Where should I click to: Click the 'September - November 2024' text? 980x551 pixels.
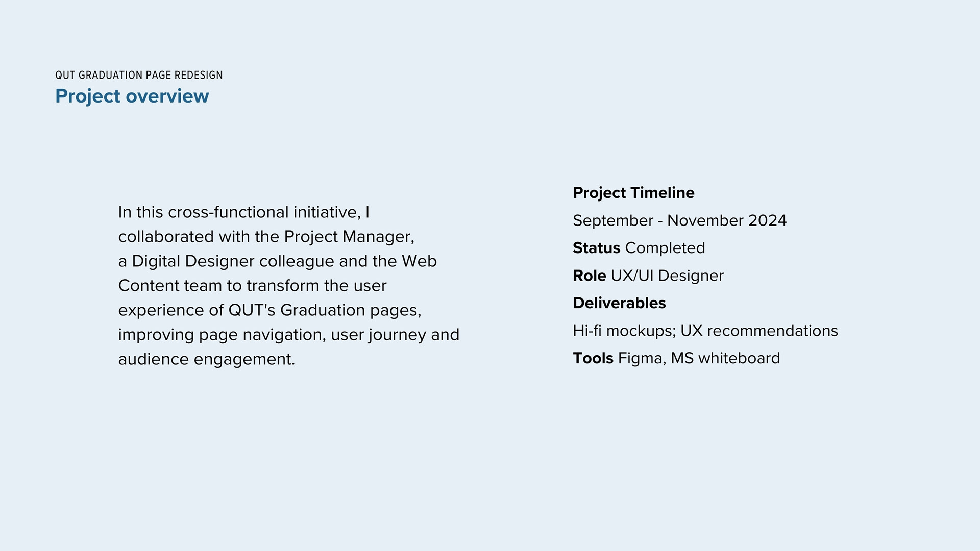coord(679,220)
